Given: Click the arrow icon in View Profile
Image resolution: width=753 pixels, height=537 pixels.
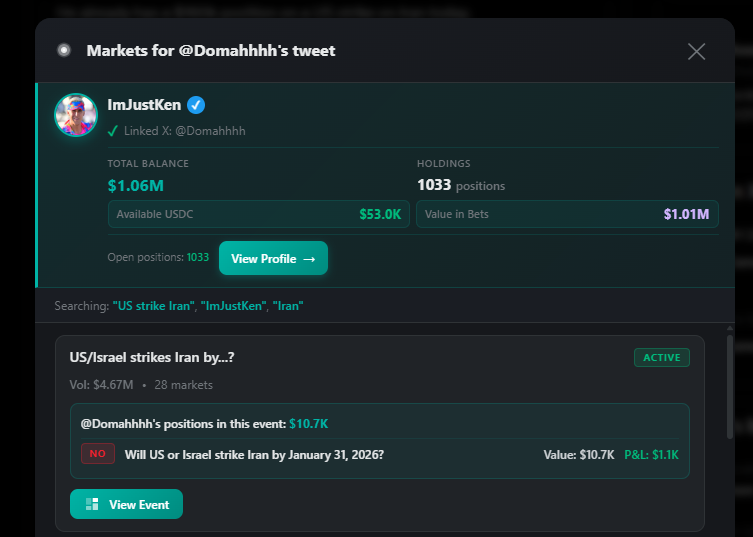Looking at the screenshot, I should point(309,259).
